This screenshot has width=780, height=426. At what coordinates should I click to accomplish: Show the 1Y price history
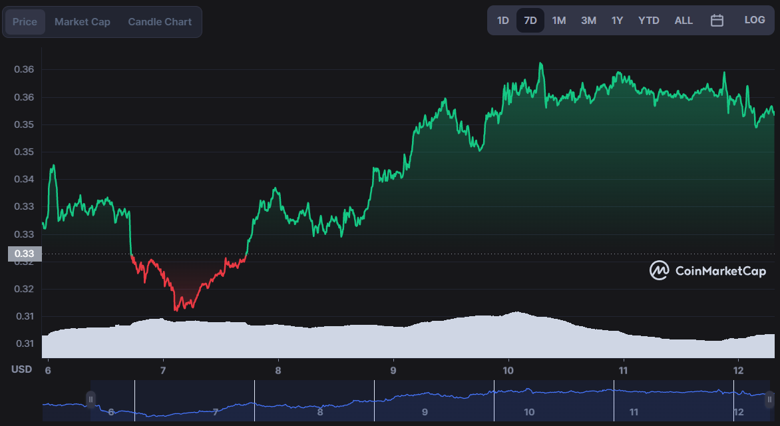[617, 20]
